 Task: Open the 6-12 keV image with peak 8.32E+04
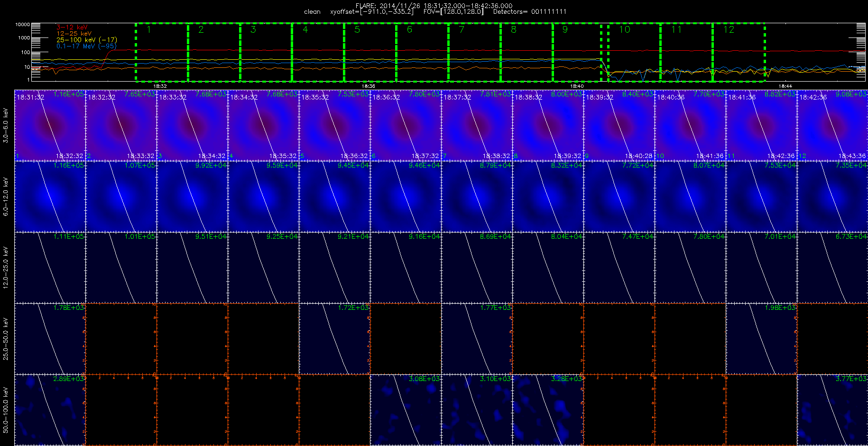tap(548, 196)
